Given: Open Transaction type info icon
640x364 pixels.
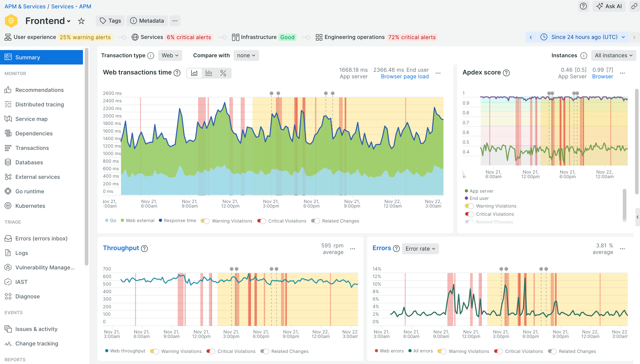Looking at the screenshot, I should tap(151, 55).
